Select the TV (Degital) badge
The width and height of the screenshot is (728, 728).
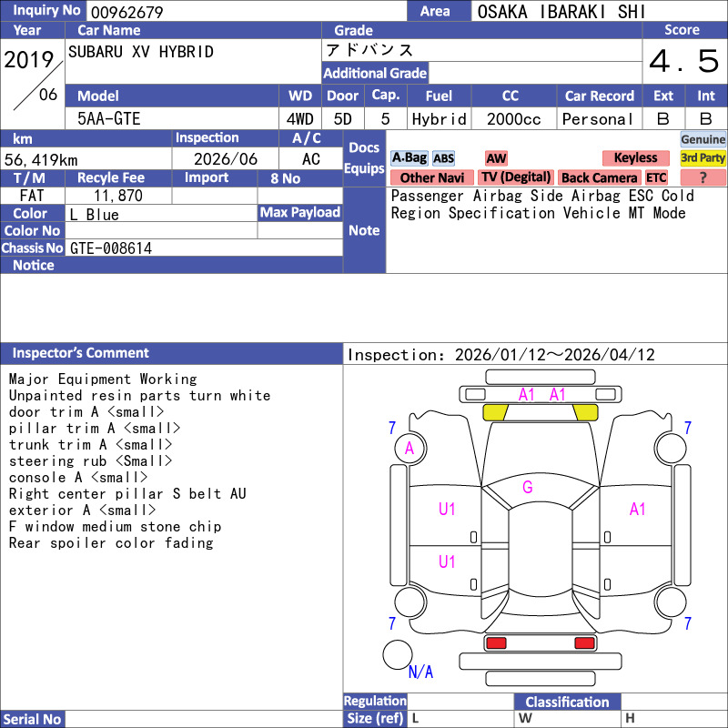(516, 177)
